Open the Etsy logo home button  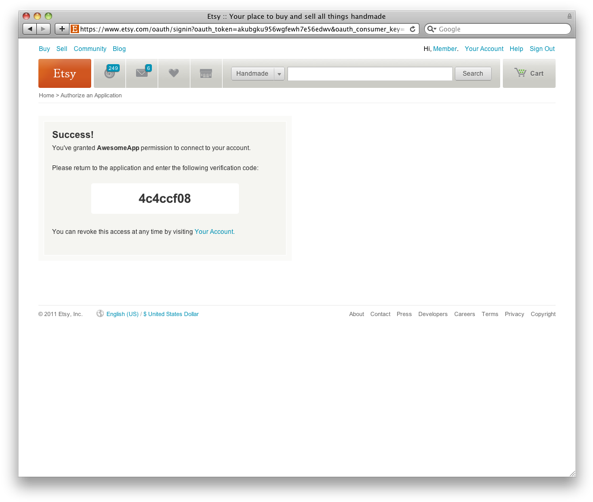click(65, 73)
